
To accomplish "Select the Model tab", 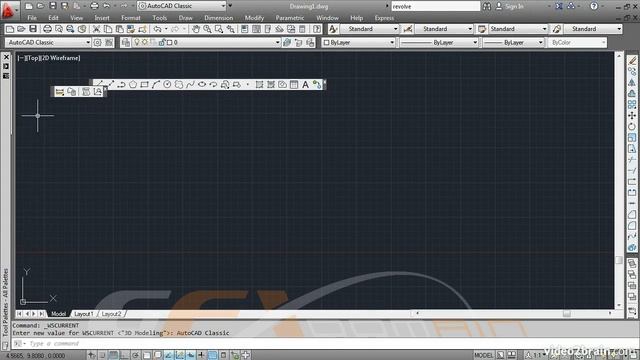I will click(x=58, y=314).
